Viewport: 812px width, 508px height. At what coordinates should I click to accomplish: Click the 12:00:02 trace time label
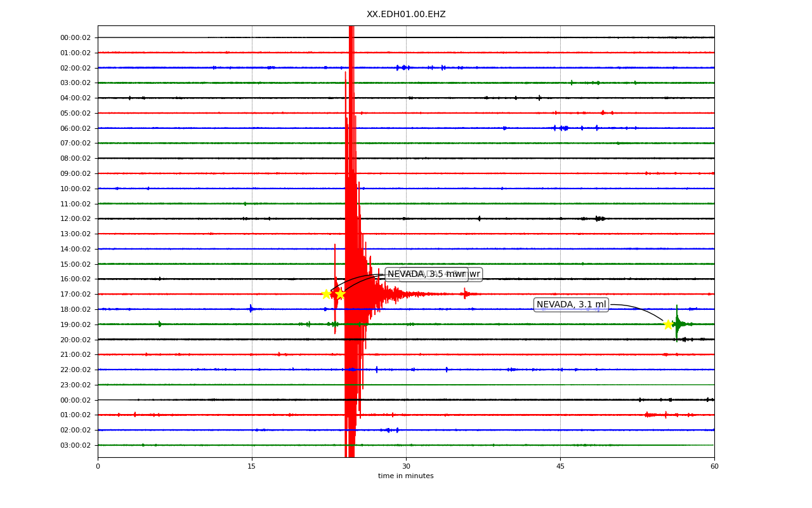tap(75, 218)
